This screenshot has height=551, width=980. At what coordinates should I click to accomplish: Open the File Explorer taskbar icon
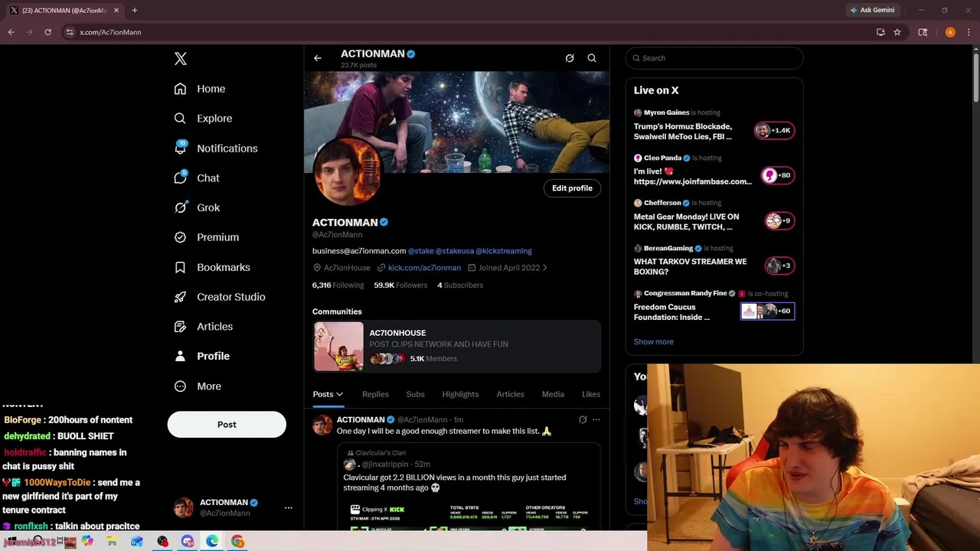(x=112, y=542)
